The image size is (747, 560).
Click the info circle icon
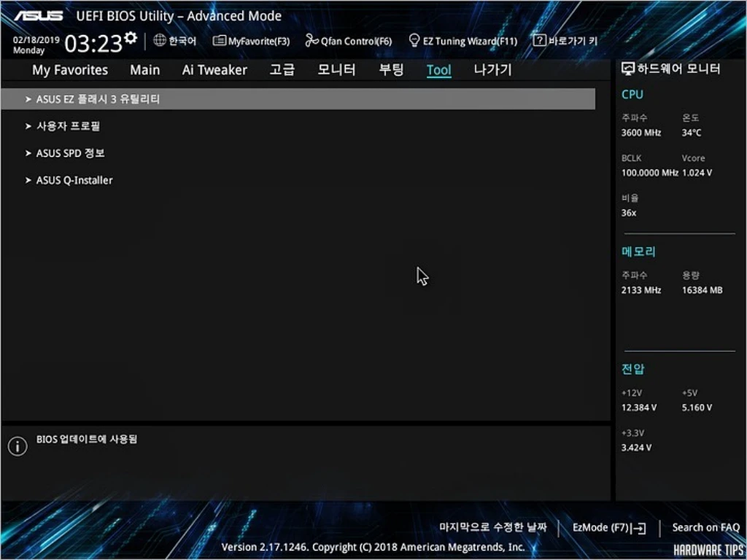point(18,446)
